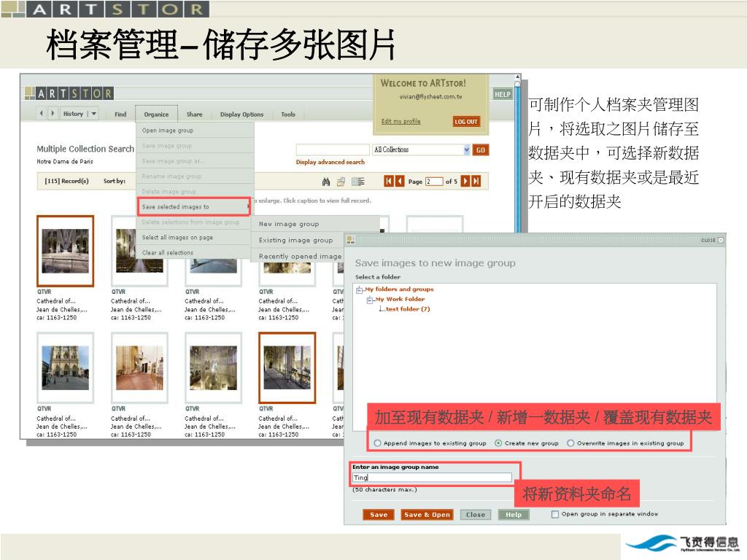Screen dimensions: 747x560
Task: Click the GO search button
Action: [x=480, y=150]
